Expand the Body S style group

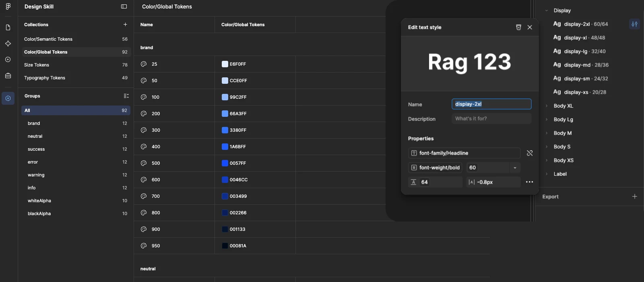point(546,147)
